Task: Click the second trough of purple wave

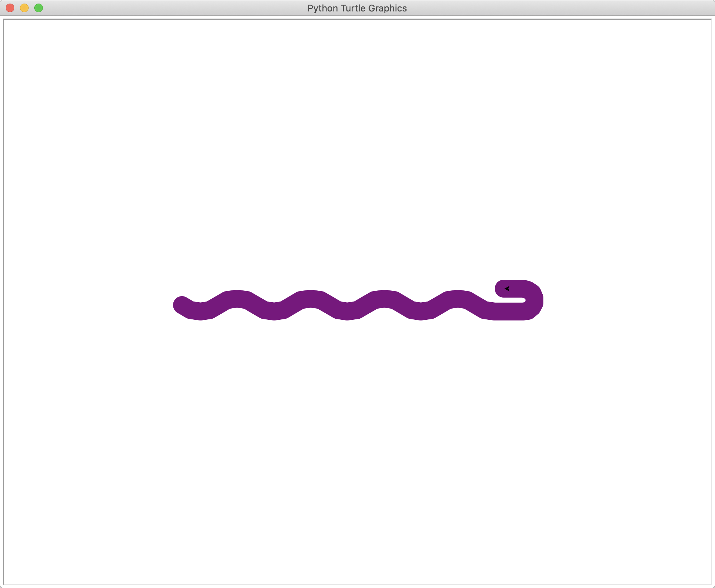Action: coord(274,312)
